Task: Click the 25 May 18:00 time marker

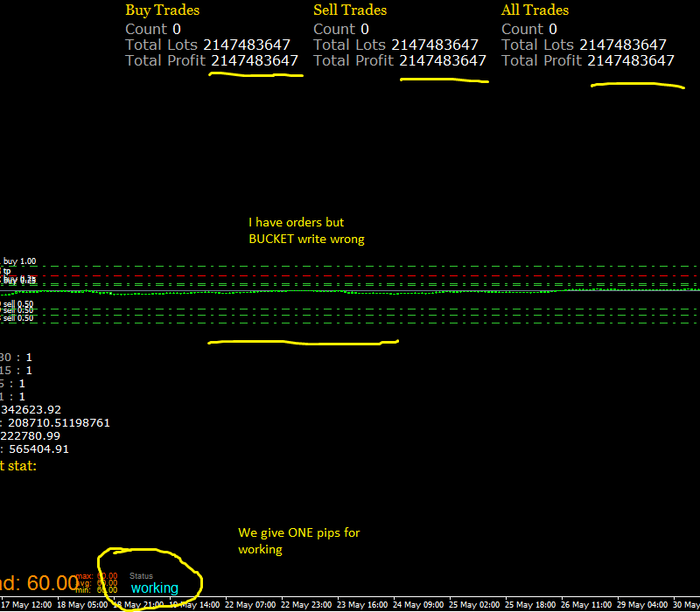Action: (x=530, y=605)
